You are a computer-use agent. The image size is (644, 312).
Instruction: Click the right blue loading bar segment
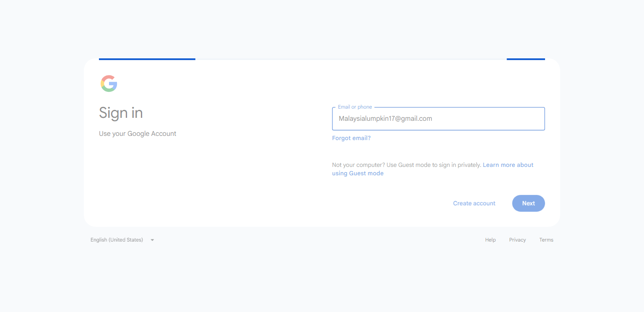[x=526, y=59]
